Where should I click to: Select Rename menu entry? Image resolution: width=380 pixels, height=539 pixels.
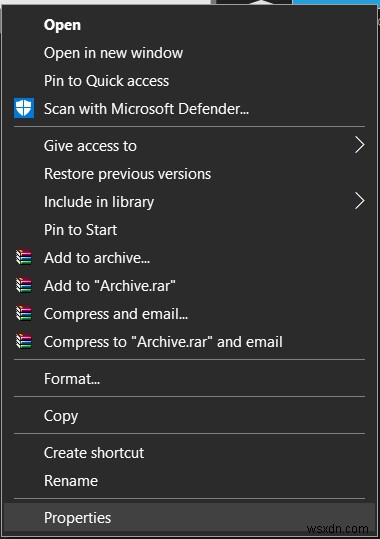pyautogui.click(x=189, y=481)
